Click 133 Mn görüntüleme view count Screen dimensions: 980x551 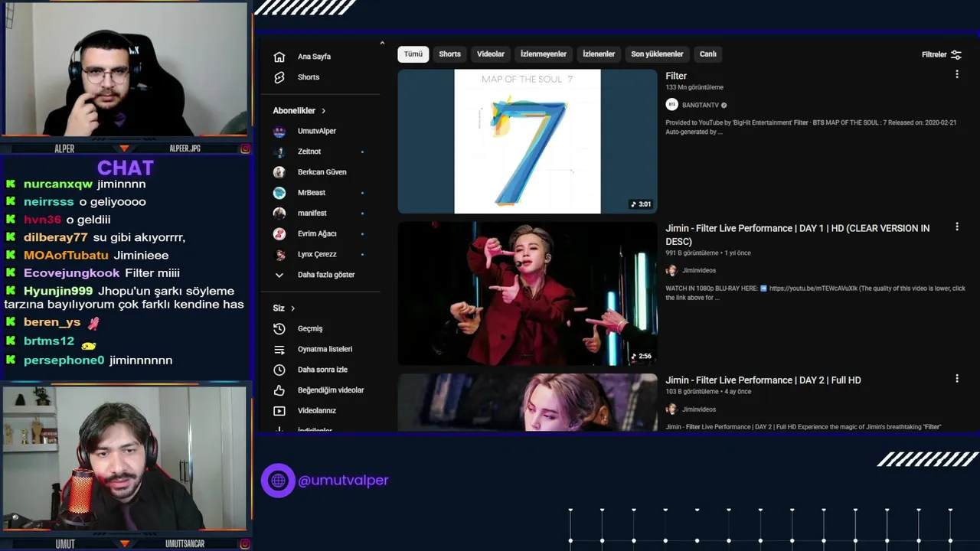(694, 88)
